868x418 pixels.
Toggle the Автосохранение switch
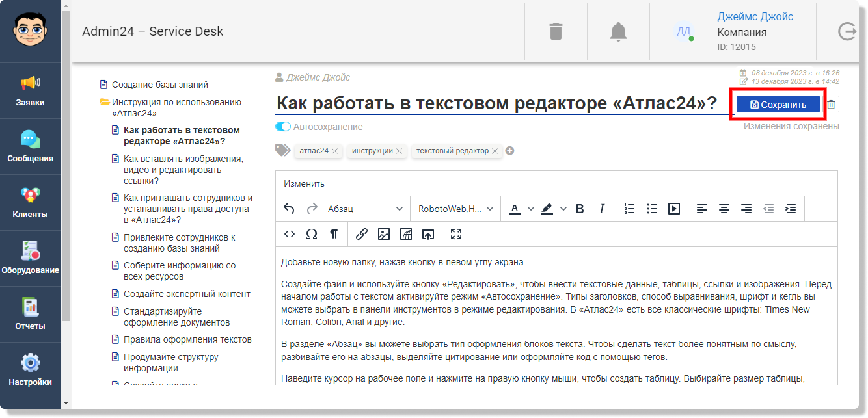coord(283,127)
